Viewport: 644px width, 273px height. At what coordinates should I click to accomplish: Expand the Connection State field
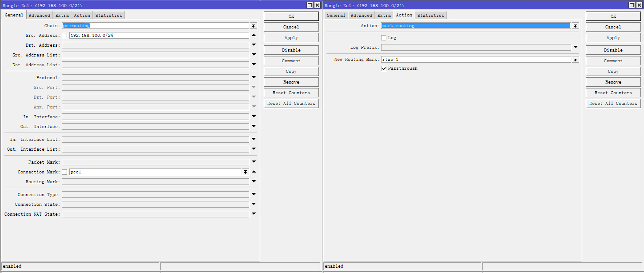254,205
